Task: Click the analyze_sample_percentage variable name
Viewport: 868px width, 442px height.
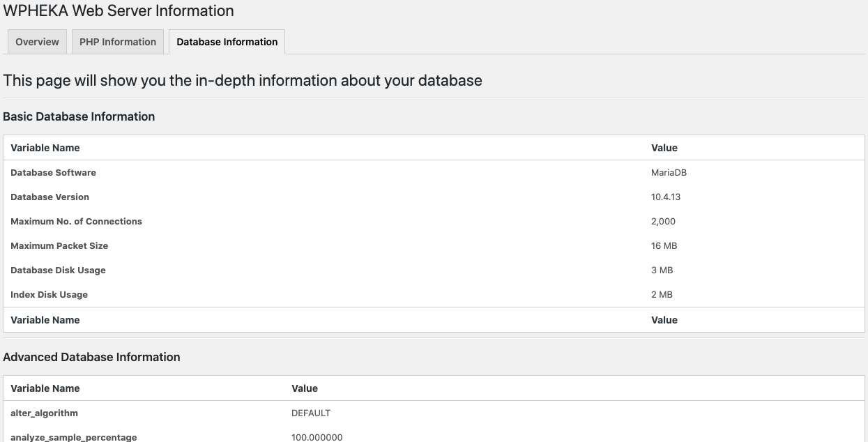Action: click(73, 437)
